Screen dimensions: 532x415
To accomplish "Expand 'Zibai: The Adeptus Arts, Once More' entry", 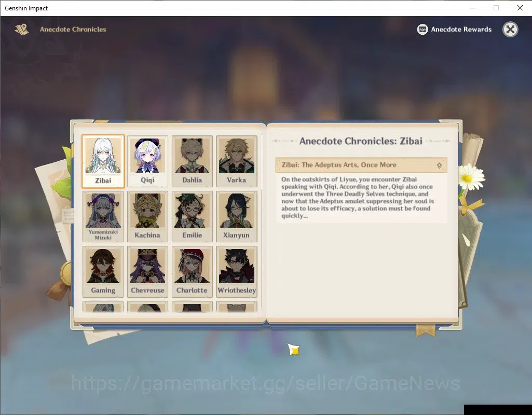I will tap(361, 165).
